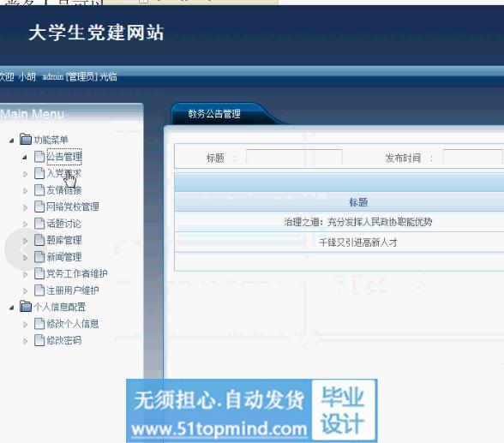The width and height of the screenshot is (504, 443).
Task: Click the page icon beside 题库管理
Action: coord(39,240)
